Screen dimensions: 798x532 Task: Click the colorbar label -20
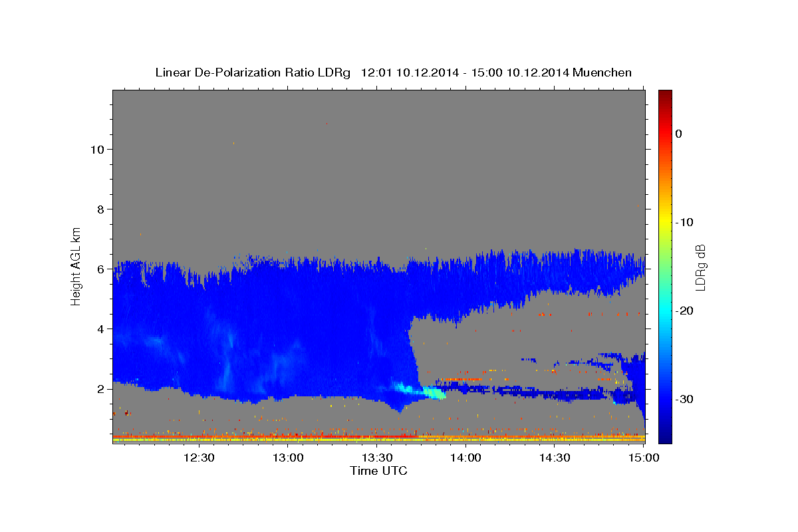pos(685,311)
